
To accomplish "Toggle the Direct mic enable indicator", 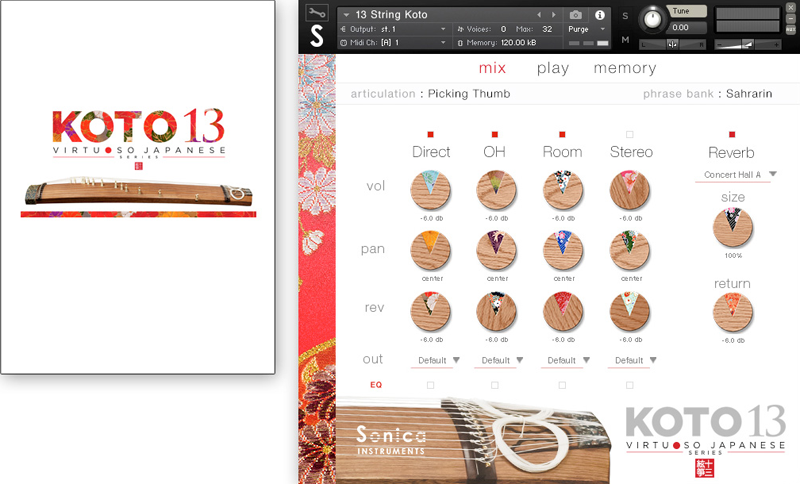I will pos(431,134).
